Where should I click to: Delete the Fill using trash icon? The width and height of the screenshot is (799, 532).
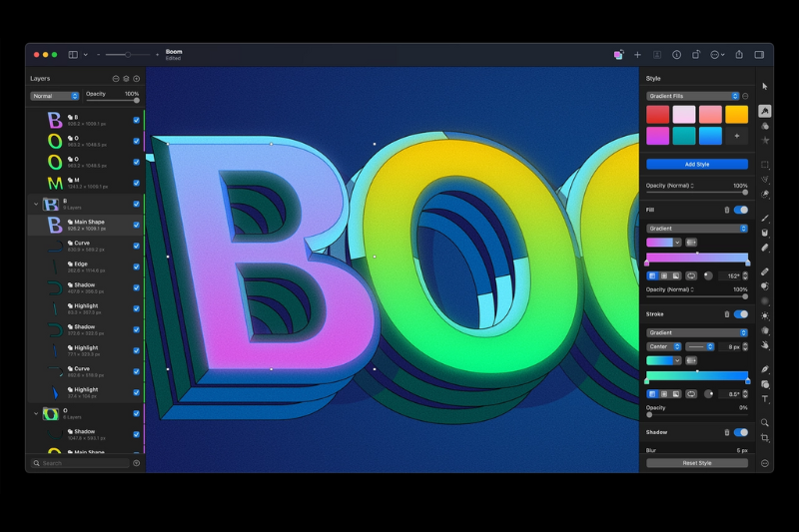[x=727, y=210]
